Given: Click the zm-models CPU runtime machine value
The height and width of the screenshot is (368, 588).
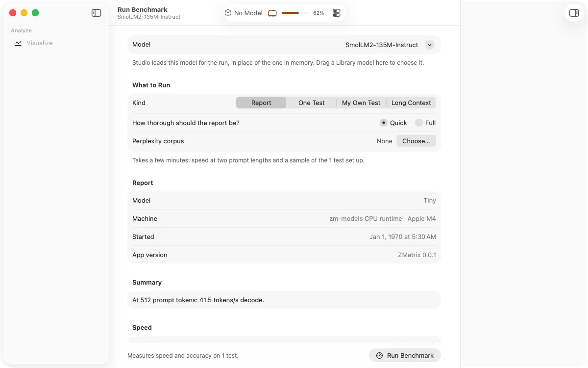Looking at the screenshot, I should (383, 219).
